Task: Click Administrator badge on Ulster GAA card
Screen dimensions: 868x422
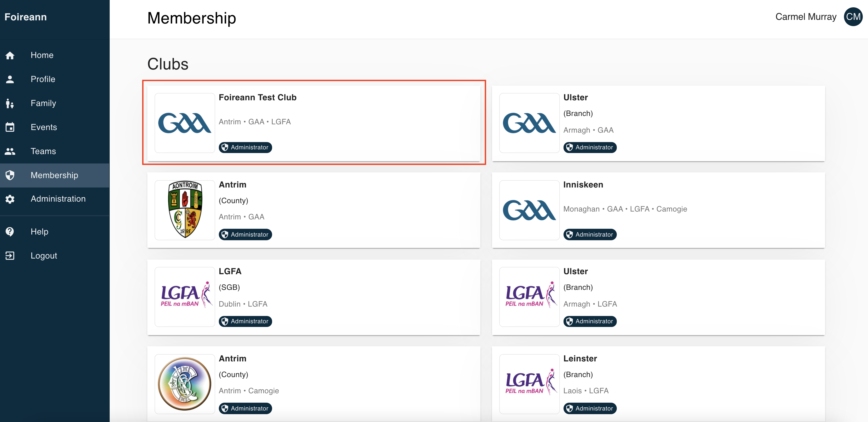Action: [x=590, y=148]
